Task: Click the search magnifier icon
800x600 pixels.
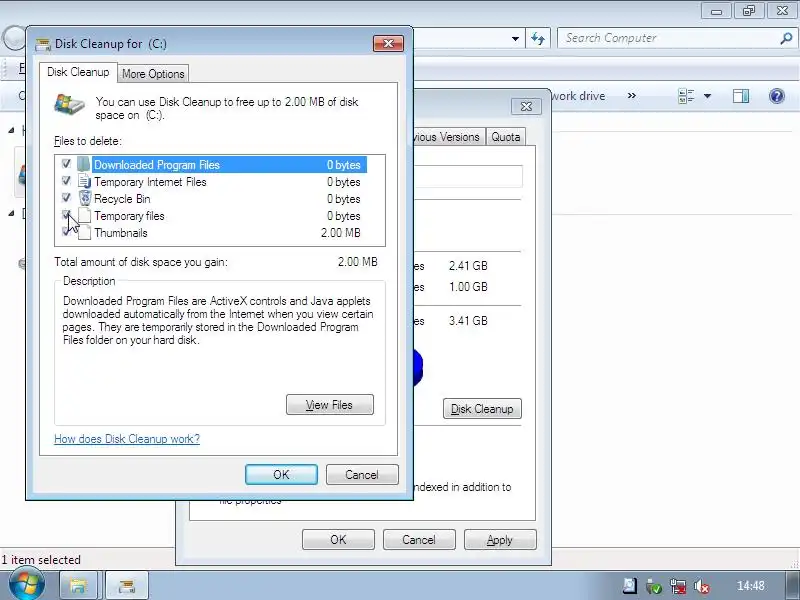Action: click(x=786, y=38)
